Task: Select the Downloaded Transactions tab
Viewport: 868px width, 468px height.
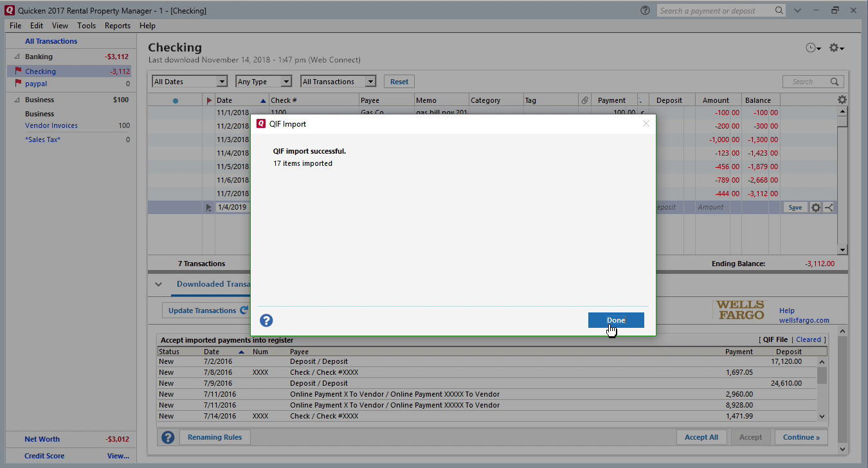Action: (213, 284)
